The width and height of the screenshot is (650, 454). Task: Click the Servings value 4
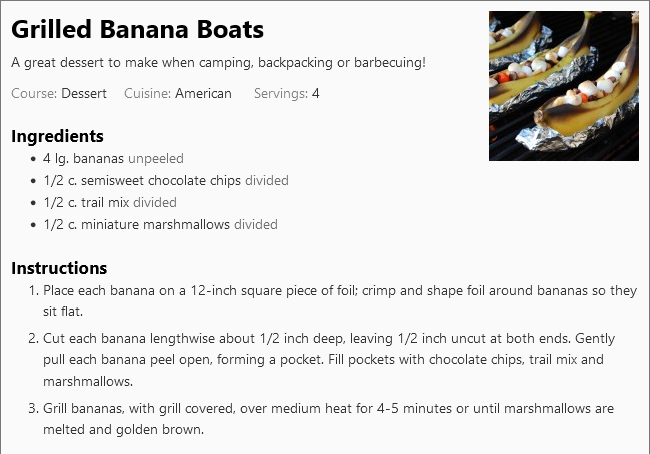coord(315,93)
